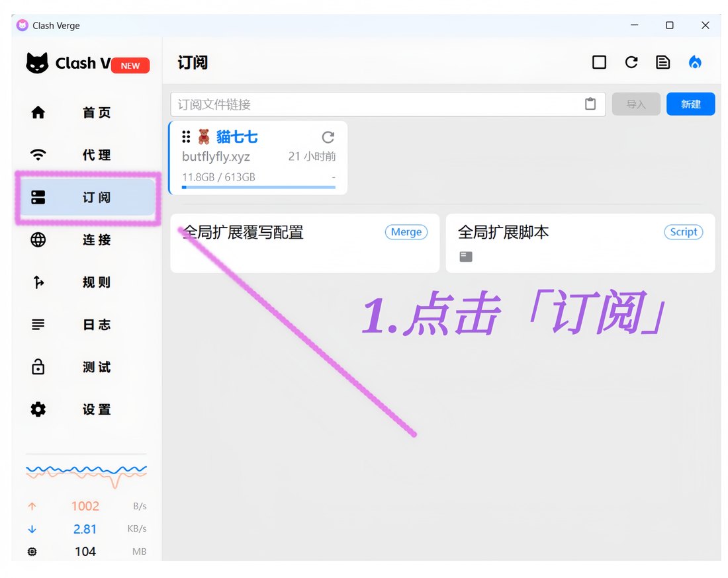This screenshot has height=578, width=728.
Task: Click the globe connections icon
Action: point(38,240)
